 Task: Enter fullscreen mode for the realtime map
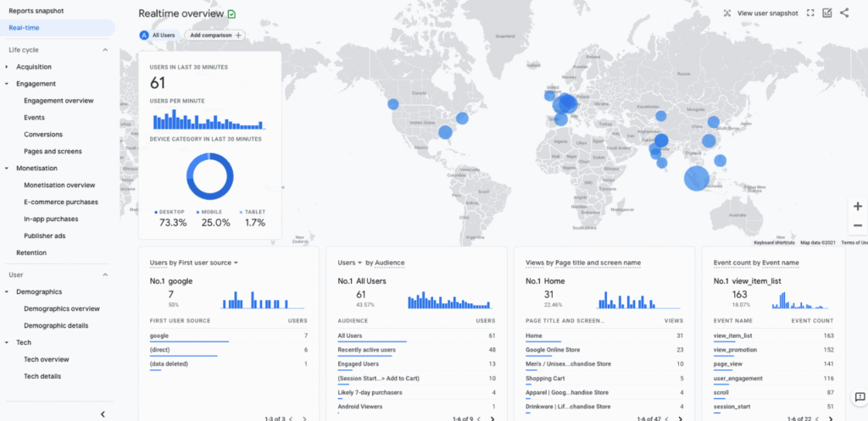point(810,14)
